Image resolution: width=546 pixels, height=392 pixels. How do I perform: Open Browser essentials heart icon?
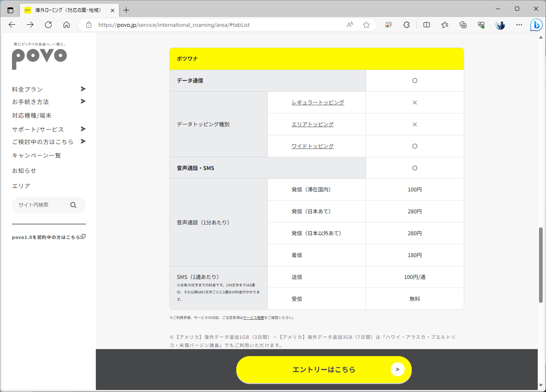481,25
